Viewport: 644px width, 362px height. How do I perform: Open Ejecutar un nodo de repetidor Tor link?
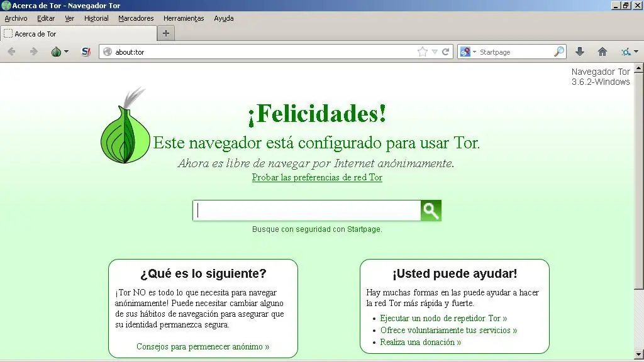443,318
